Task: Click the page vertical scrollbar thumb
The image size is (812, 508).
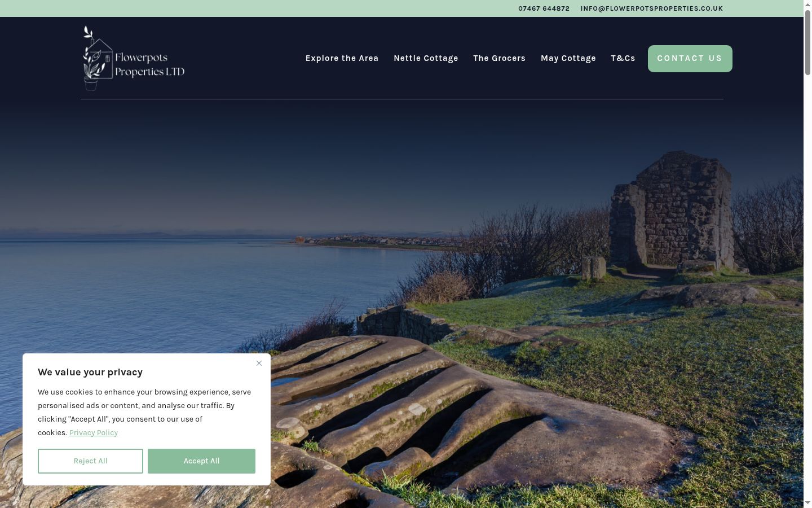Action: [807, 42]
